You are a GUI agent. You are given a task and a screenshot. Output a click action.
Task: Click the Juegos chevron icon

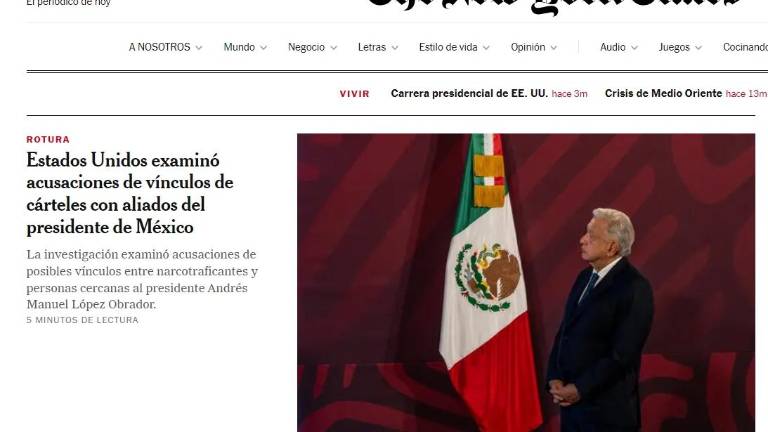tap(698, 48)
